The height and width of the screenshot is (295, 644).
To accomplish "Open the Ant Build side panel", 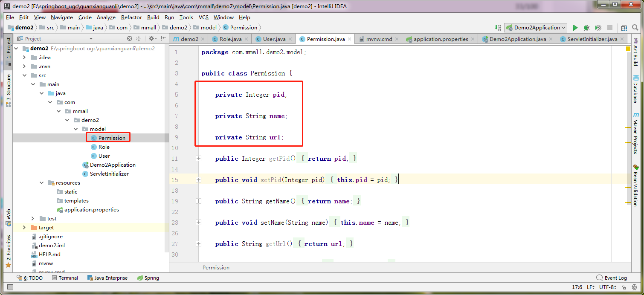I will tap(635, 52).
